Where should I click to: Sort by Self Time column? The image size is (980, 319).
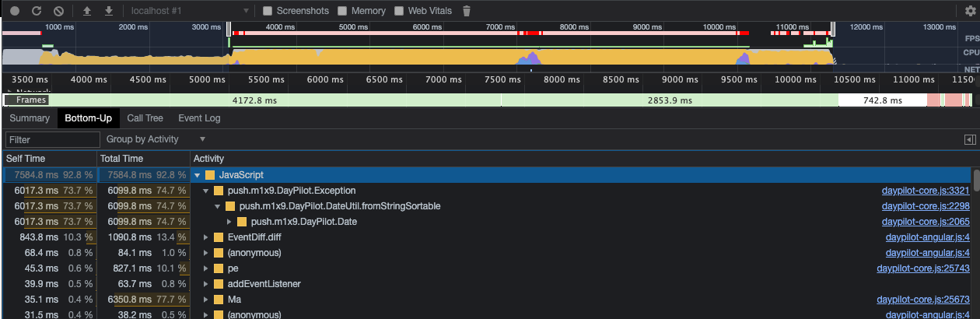pos(48,159)
